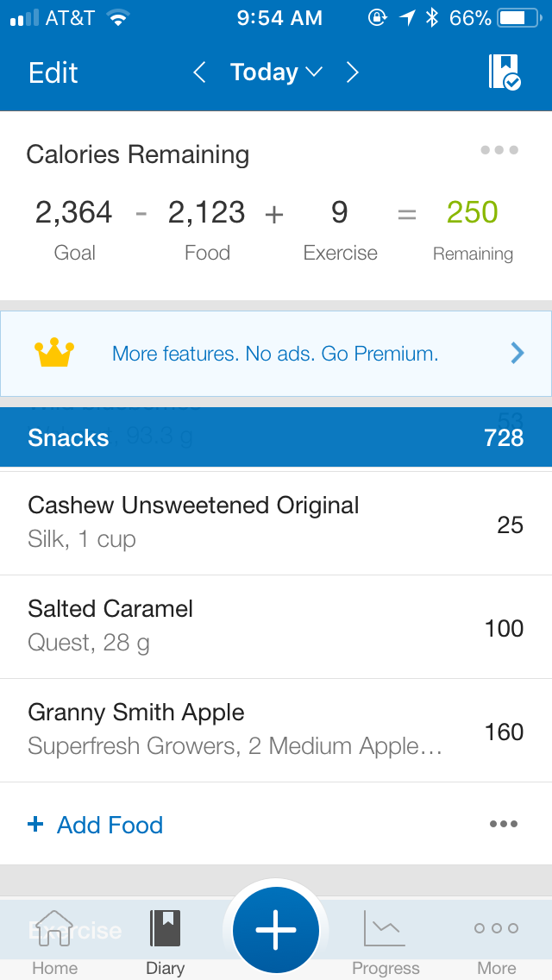Open the Diary tab
This screenshot has height=980, width=552.
pyautogui.click(x=165, y=942)
